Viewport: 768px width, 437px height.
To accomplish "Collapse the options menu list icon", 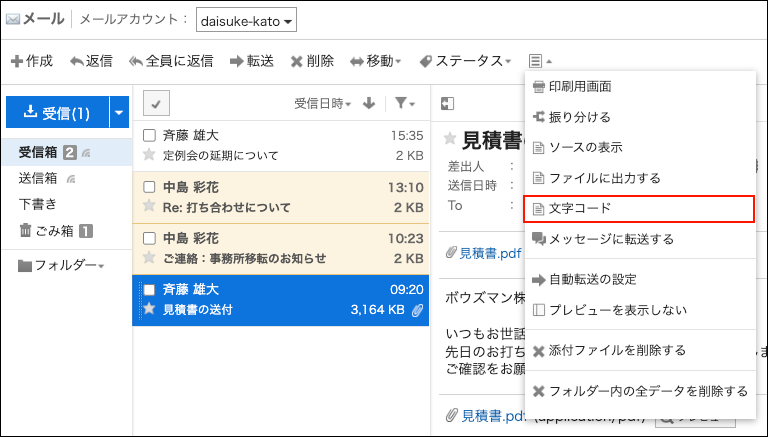I will (x=540, y=61).
